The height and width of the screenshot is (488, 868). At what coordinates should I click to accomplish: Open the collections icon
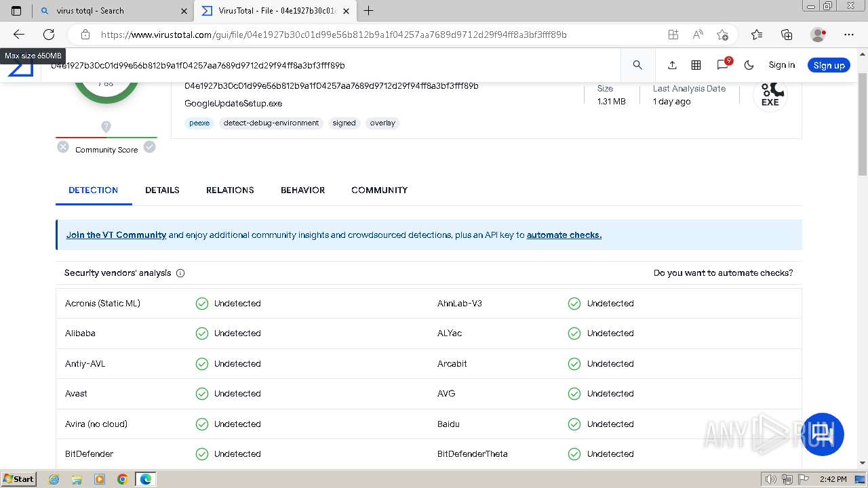pyautogui.click(x=787, y=35)
